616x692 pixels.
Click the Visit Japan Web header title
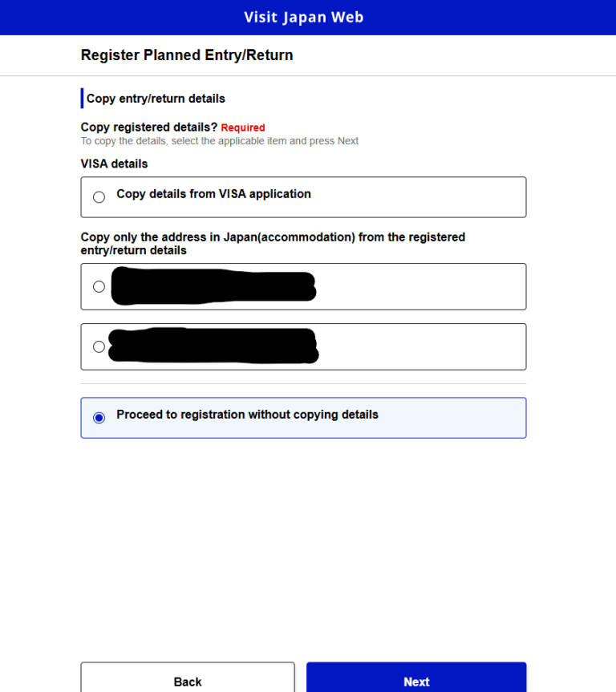point(304,17)
